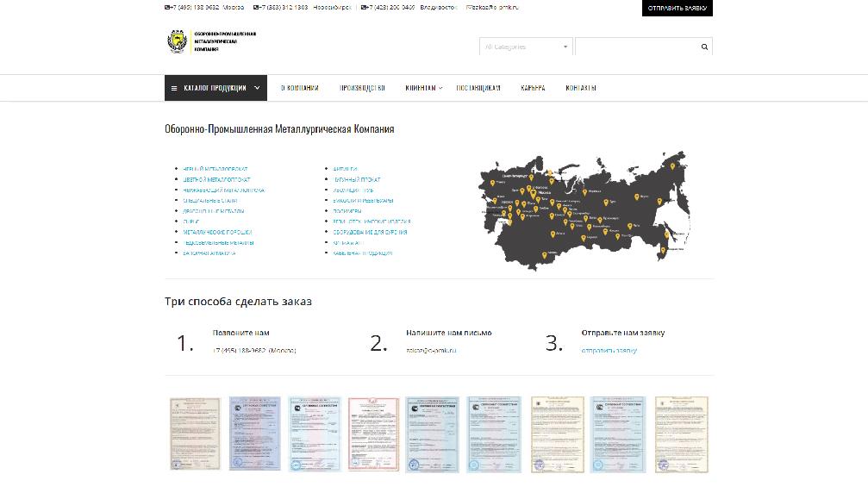Click the отправить заявку link under step 3
This screenshot has width=868, height=493.
pyautogui.click(x=609, y=351)
